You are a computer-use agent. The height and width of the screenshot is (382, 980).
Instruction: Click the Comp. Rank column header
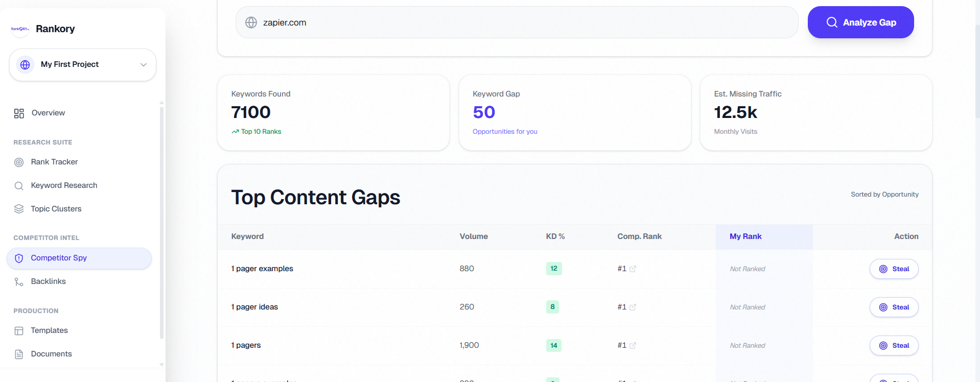(x=639, y=236)
